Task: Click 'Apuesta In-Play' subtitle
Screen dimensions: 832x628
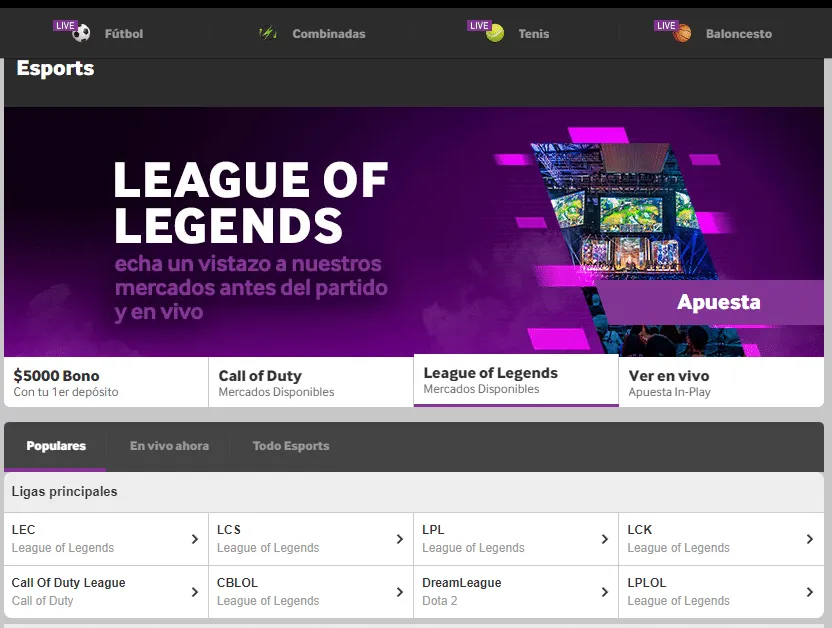Action: tap(669, 392)
